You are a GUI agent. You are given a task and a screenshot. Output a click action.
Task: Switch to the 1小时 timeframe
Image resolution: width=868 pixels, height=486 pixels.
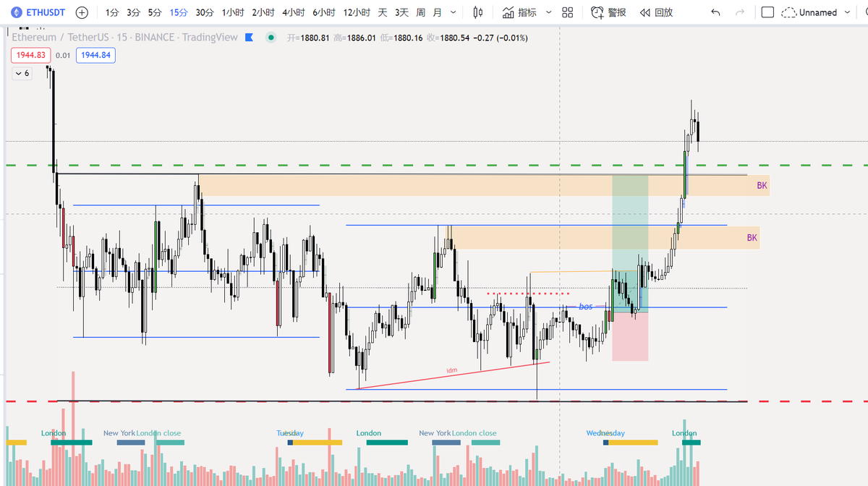[x=233, y=12]
